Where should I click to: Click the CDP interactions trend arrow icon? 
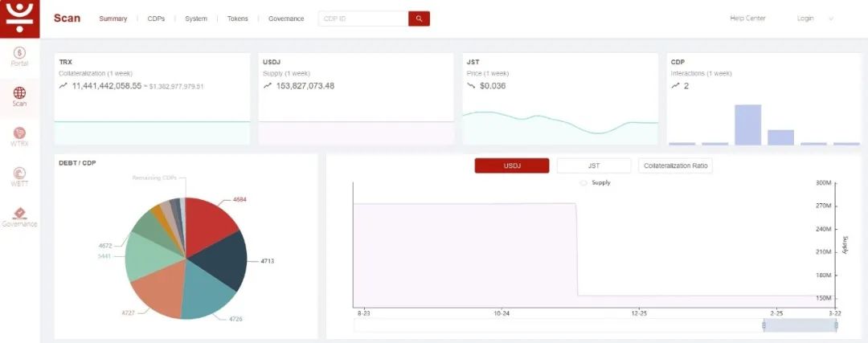(x=675, y=86)
